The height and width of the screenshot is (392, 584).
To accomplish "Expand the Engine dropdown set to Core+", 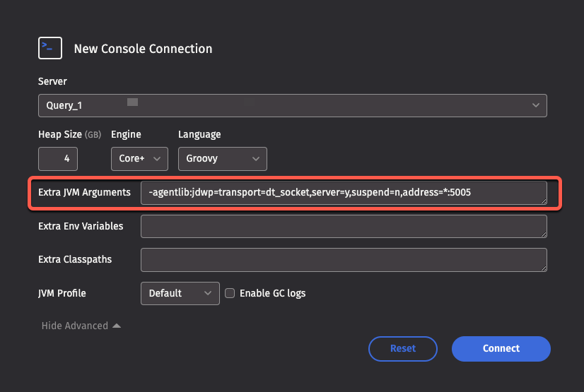I will 139,159.
